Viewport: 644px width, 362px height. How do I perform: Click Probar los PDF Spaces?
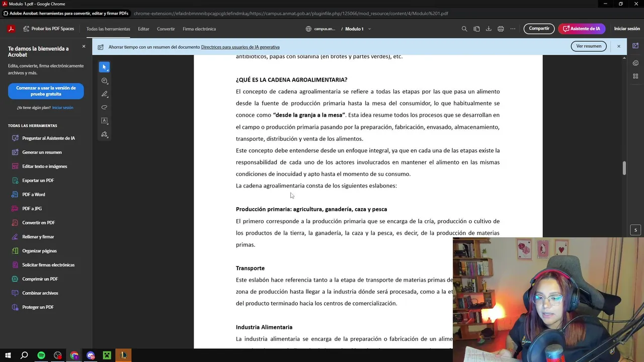[x=48, y=29]
